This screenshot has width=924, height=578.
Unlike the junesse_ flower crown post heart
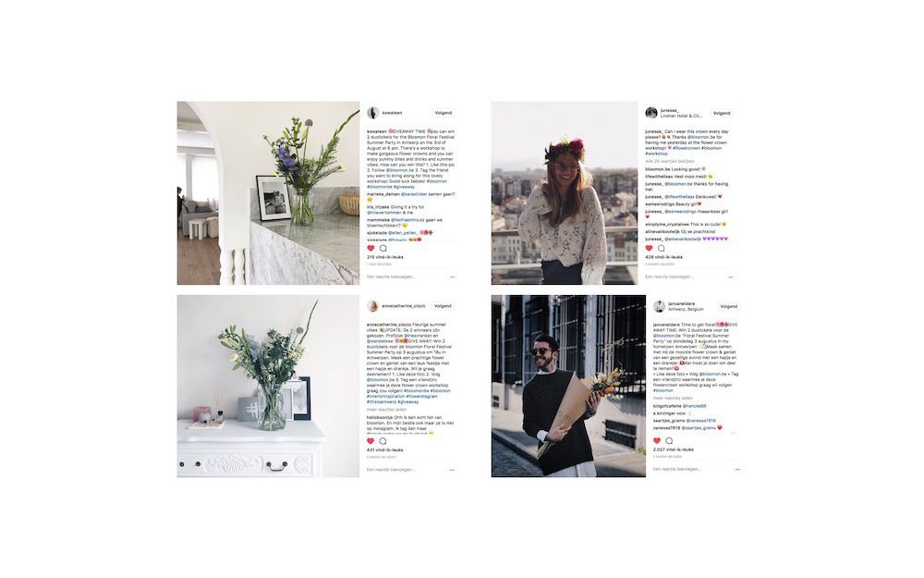(649, 248)
